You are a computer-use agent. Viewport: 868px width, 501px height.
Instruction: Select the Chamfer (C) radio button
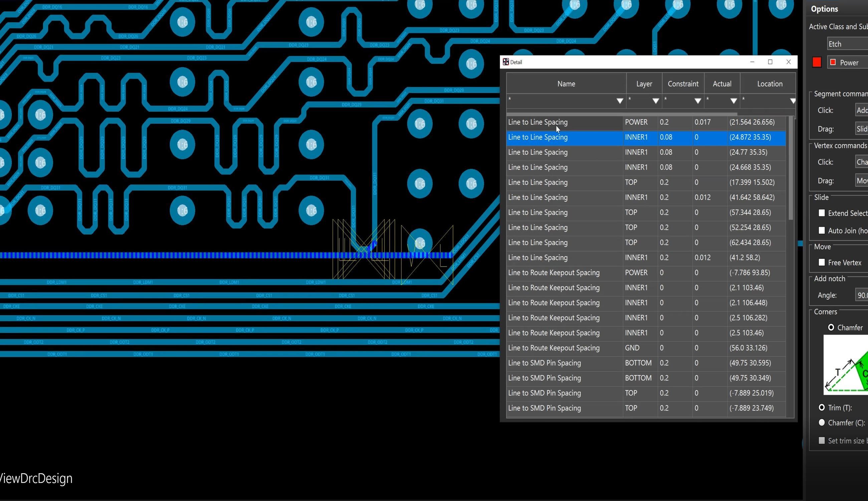[x=822, y=423]
